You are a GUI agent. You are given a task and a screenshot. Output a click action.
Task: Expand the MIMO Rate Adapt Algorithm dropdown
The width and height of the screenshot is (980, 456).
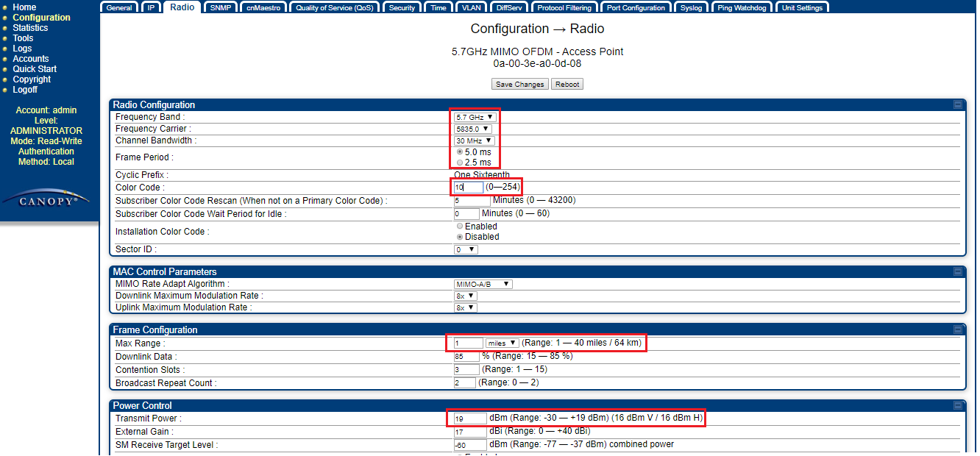pyautogui.click(x=483, y=284)
